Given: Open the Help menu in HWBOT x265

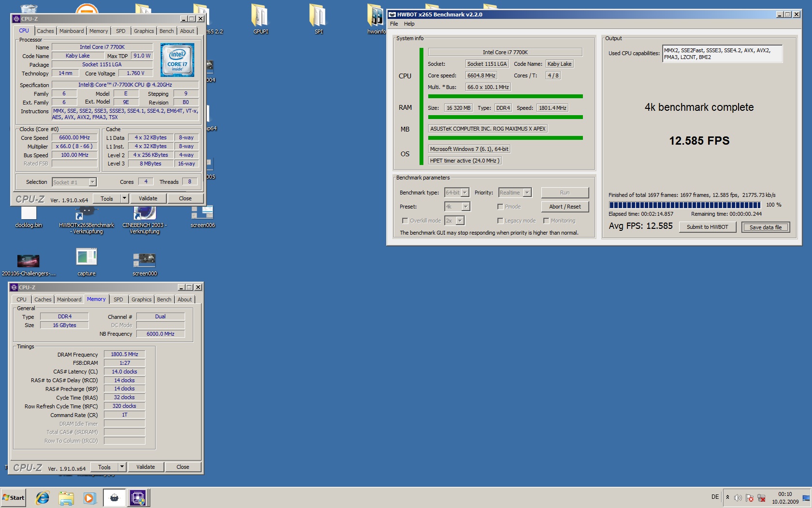Looking at the screenshot, I should coord(409,24).
